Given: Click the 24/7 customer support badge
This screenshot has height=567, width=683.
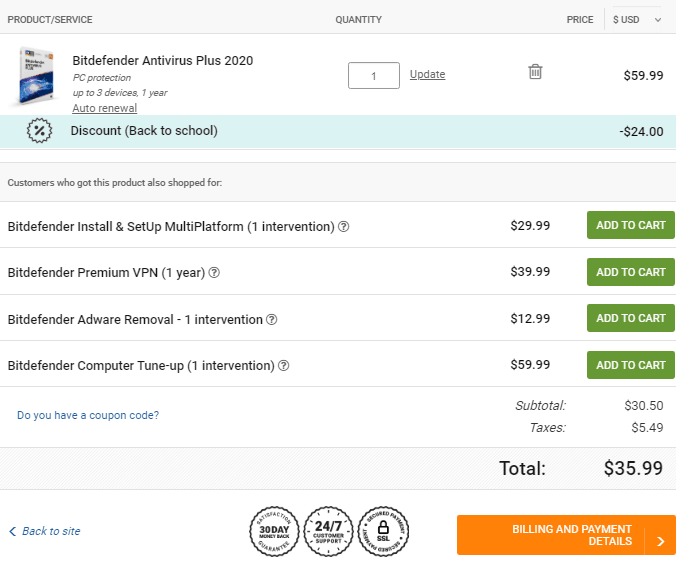Looking at the screenshot, I should tap(328, 531).
